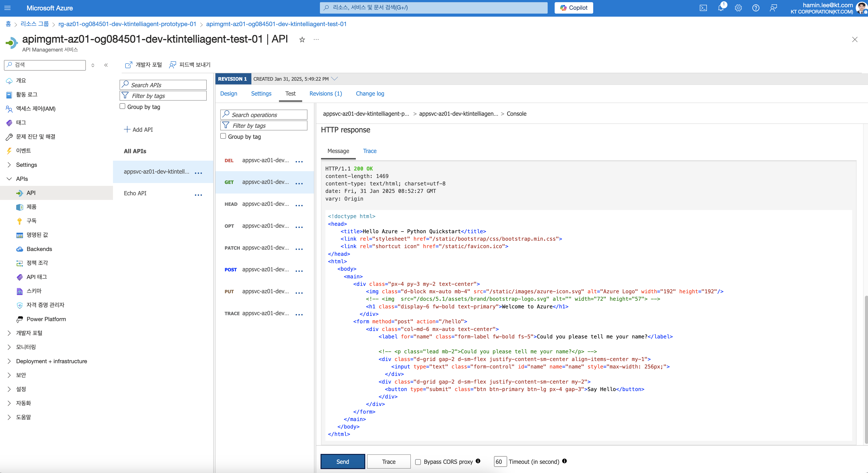
Task: Open the help question mark icon
Action: pos(756,8)
